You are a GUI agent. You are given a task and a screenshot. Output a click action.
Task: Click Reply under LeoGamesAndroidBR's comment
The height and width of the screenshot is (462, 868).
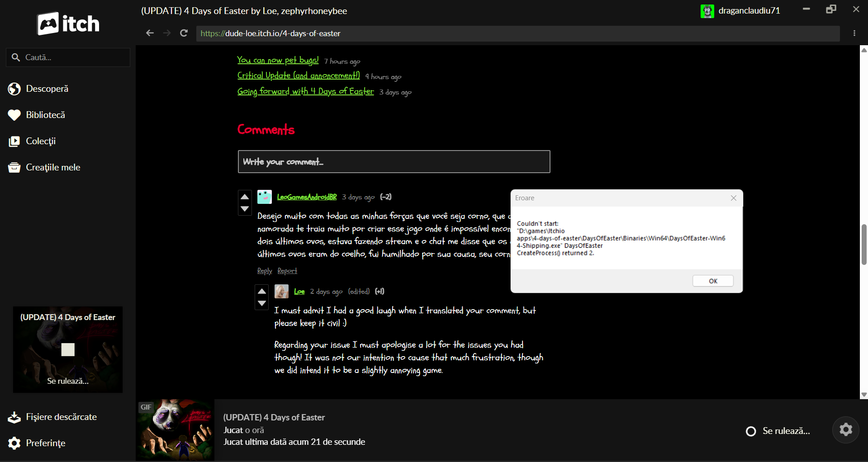pos(265,271)
